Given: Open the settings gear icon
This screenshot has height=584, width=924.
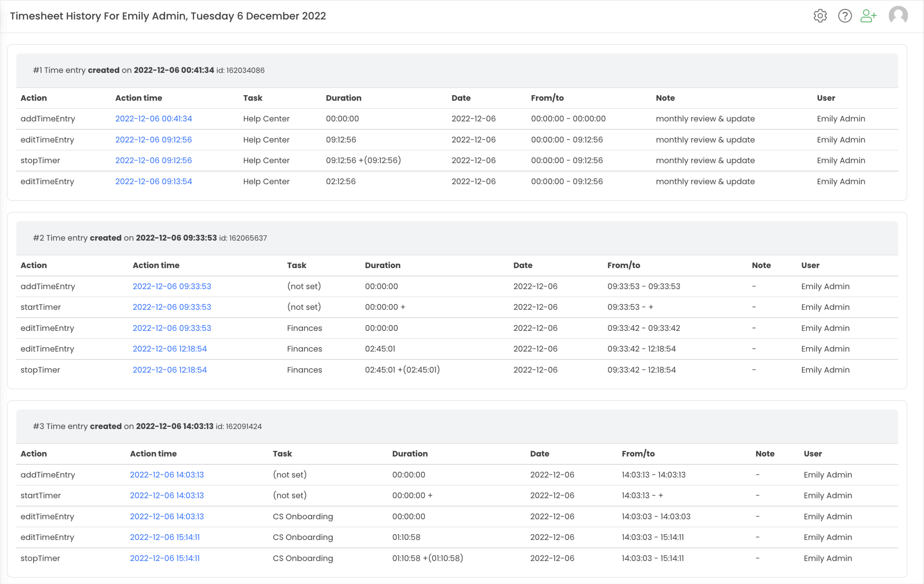Looking at the screenshot, I should pos(820,16).
